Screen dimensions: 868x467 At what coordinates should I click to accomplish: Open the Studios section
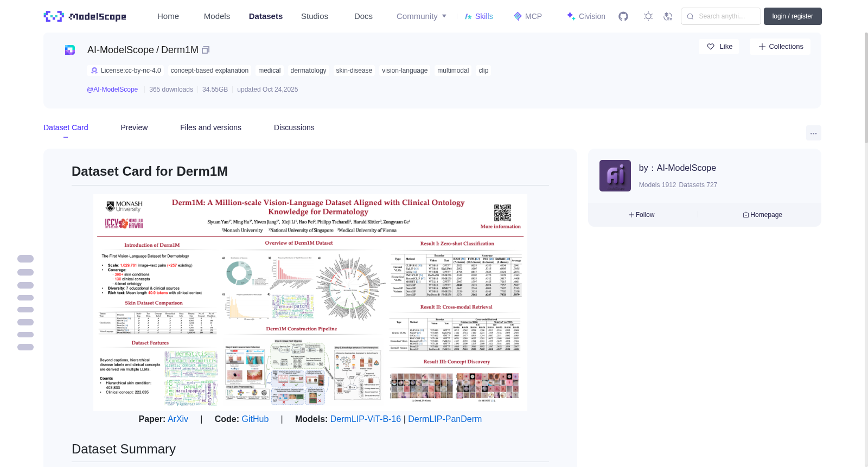(x=315, y=16)
